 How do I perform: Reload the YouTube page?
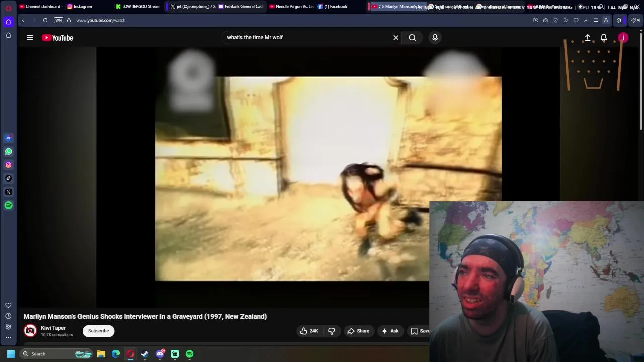click(45, 20)
